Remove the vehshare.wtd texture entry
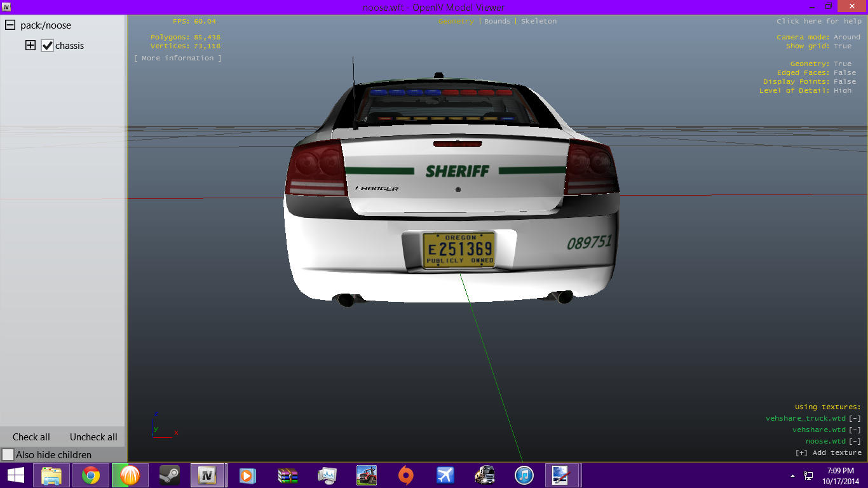The height and width of the screenshot is (488, 868). (x=855, y=430)
